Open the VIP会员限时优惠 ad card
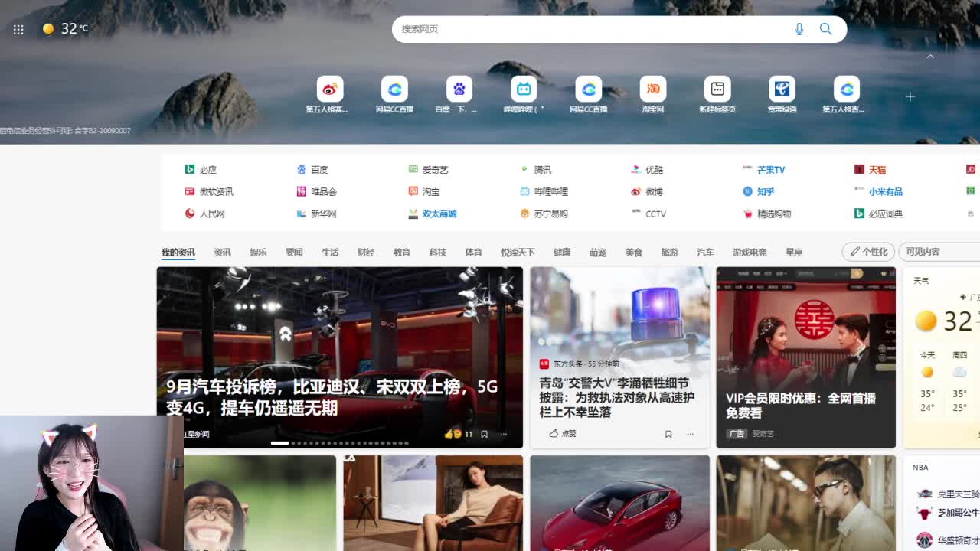980x551 pixels. (805, 357)
